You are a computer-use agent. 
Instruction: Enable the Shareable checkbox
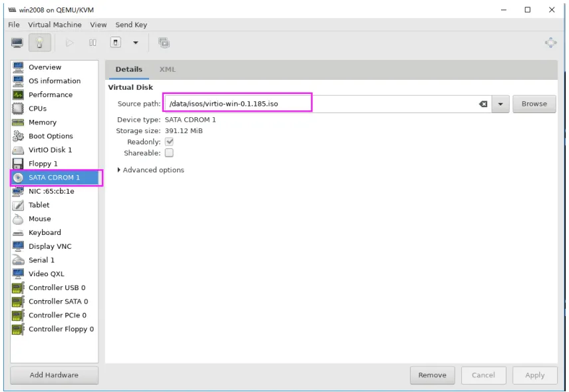pyautogui.click(x=169, y=153)
